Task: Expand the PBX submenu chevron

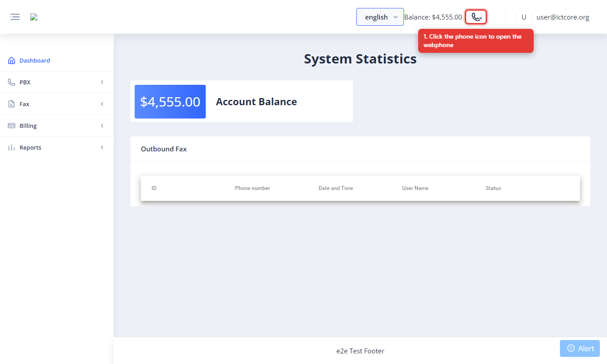Action: [102, 82]
